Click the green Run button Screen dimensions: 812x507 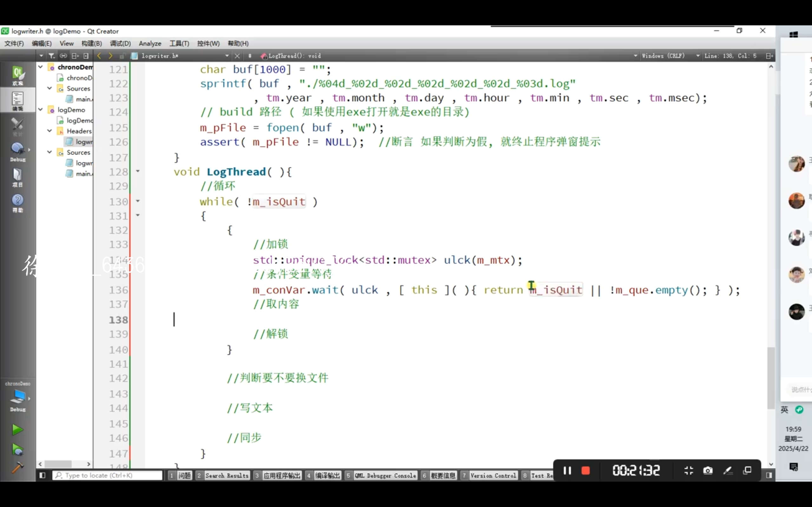[x=17, y=429]
